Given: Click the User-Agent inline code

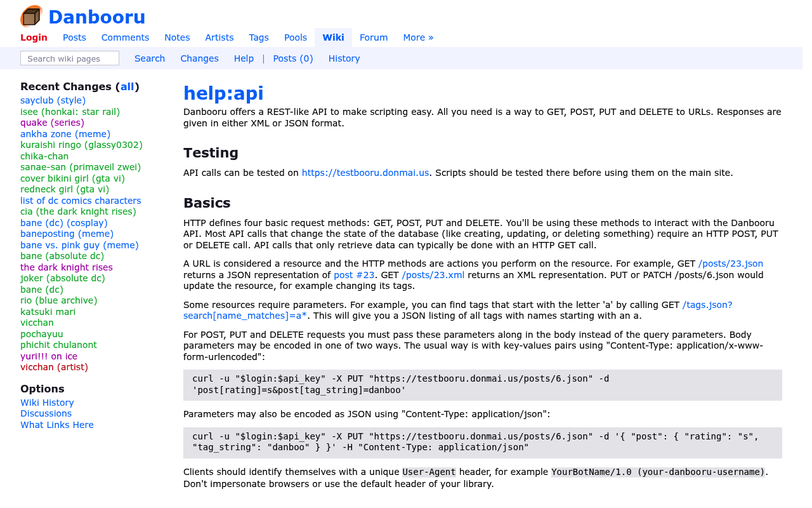Looking at the screenshot, I should [x=429, y=472].
